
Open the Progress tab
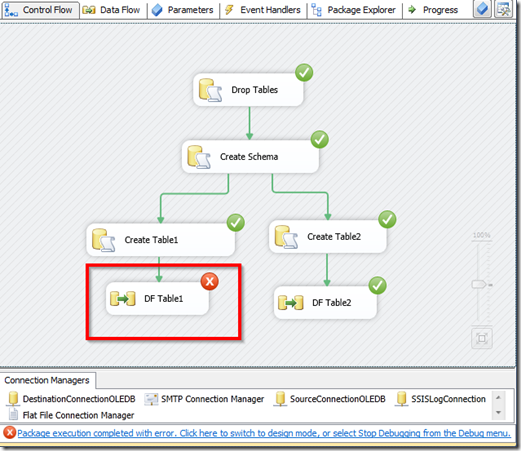click(x=433, y=10)
